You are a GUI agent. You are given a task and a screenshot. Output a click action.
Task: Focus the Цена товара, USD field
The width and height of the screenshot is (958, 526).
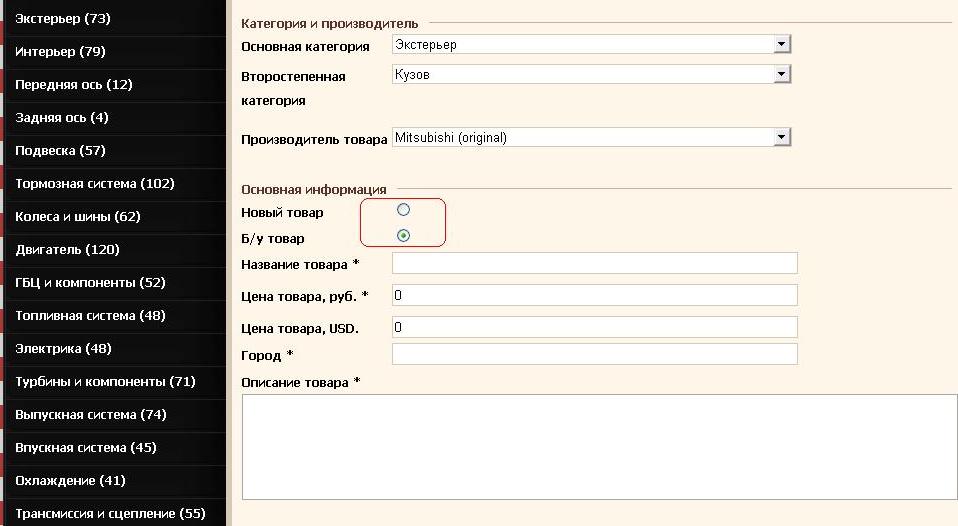point(594,327)
